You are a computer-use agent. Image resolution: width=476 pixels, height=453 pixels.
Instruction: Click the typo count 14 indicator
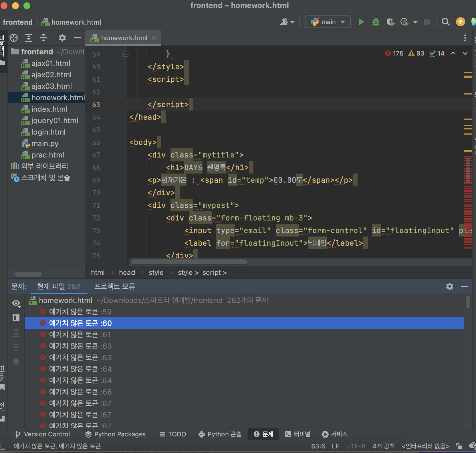437,53
